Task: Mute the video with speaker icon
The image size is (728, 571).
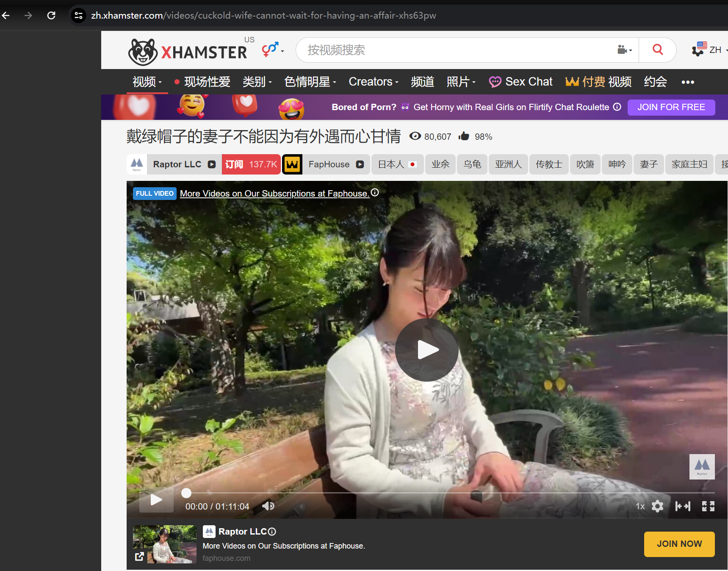Action: [268, 506]
